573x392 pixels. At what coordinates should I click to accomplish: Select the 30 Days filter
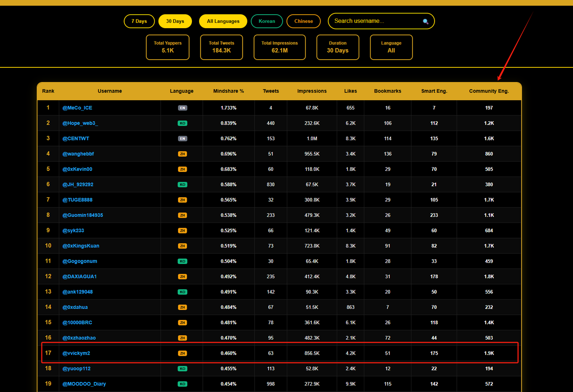[x=175, y=21]
